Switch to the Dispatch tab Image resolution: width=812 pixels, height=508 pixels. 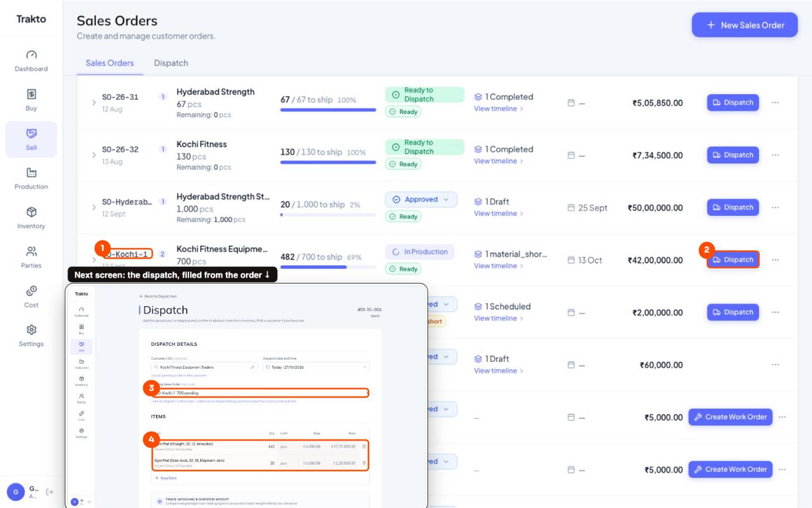coord(171,63)
